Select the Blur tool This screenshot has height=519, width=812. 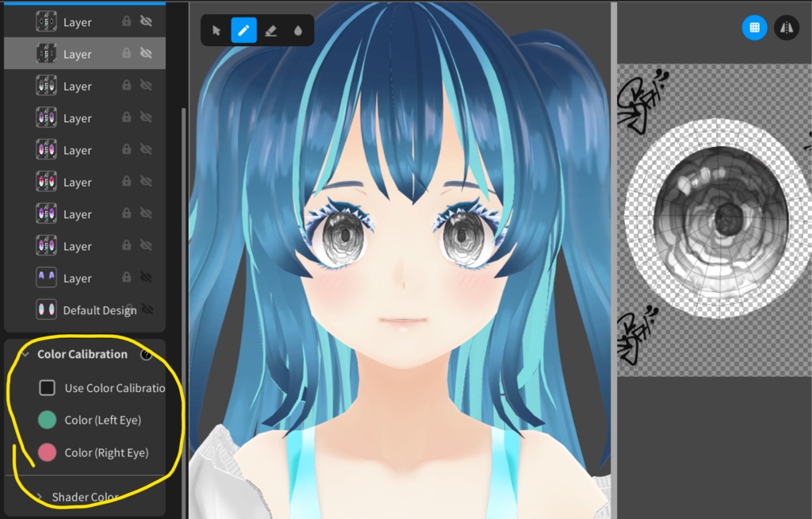coord(299,30)
